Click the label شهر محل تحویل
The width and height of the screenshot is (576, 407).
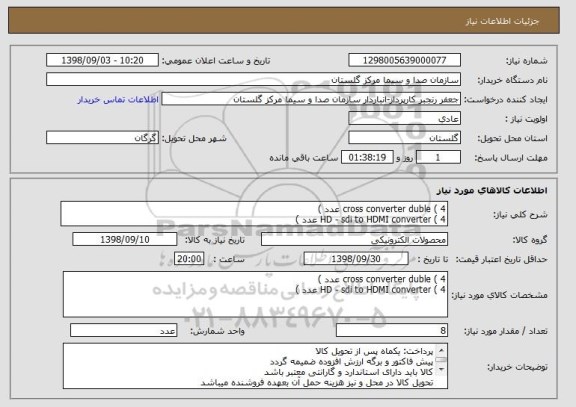point(194,138)
